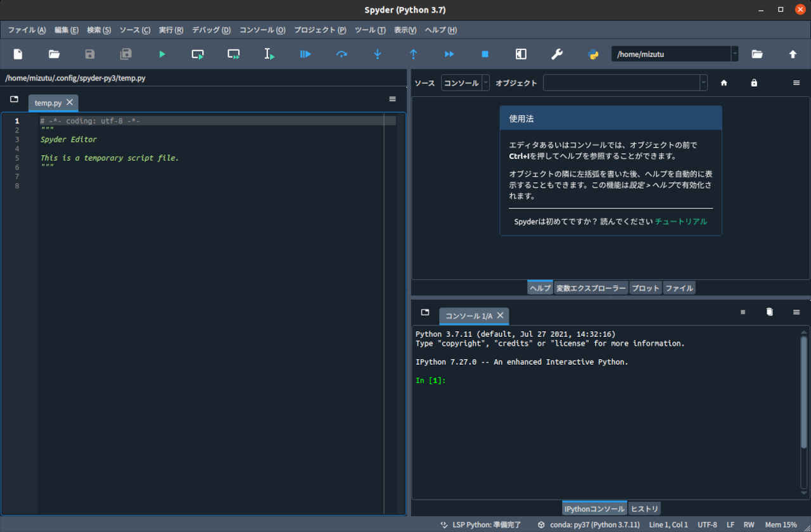The width and height of the screenshot is (811, 532).
Task: Select the IPythonコンソール tab
Action: click(594, 509)
